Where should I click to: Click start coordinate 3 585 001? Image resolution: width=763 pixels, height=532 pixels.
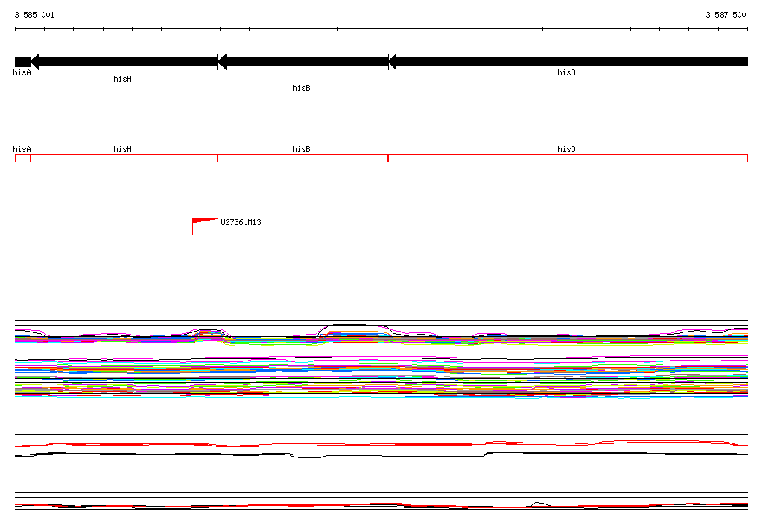click(x=34, y=15)
